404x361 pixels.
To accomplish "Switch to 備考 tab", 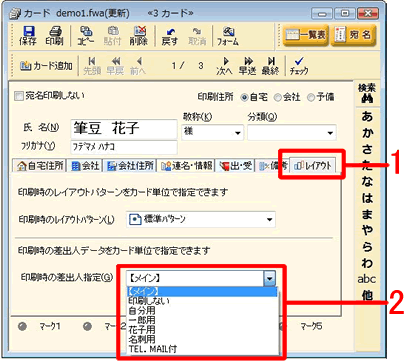I will (x=273, y=166).
